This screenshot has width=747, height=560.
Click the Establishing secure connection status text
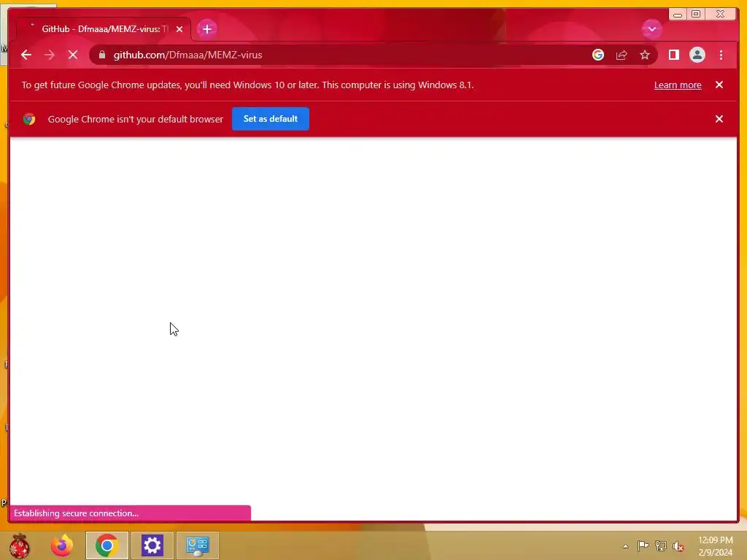pyautogui.click(x=76, y=513)
